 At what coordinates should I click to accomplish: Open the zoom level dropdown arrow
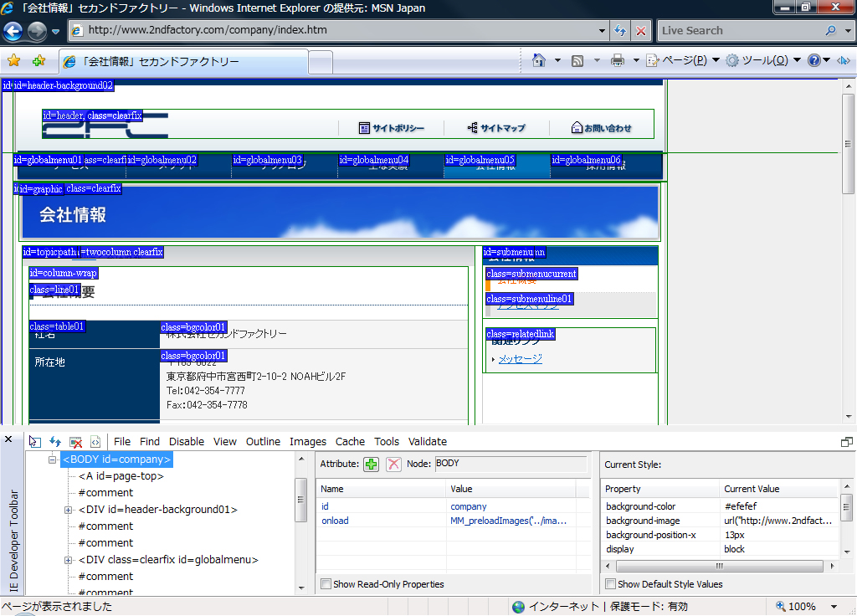point(834,606)
